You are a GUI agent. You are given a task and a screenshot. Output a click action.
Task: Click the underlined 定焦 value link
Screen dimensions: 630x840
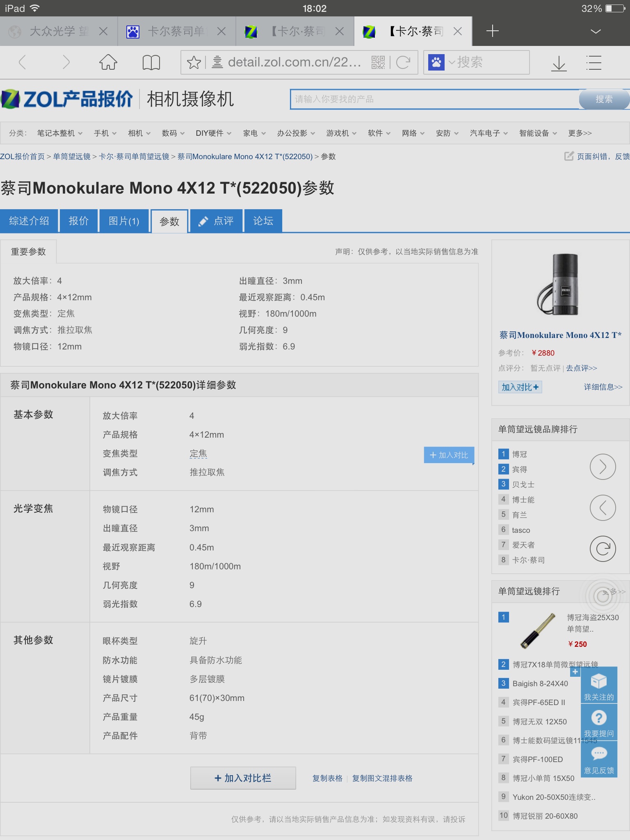click(x=198, y=454)
